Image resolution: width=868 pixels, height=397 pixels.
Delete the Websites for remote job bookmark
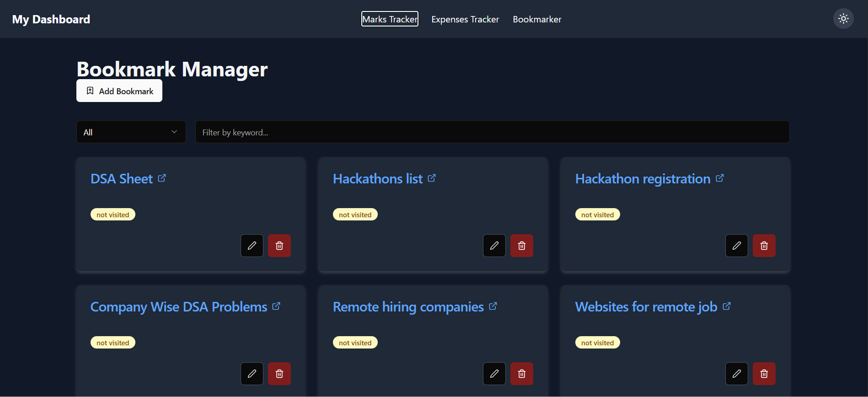coord(764,374)
